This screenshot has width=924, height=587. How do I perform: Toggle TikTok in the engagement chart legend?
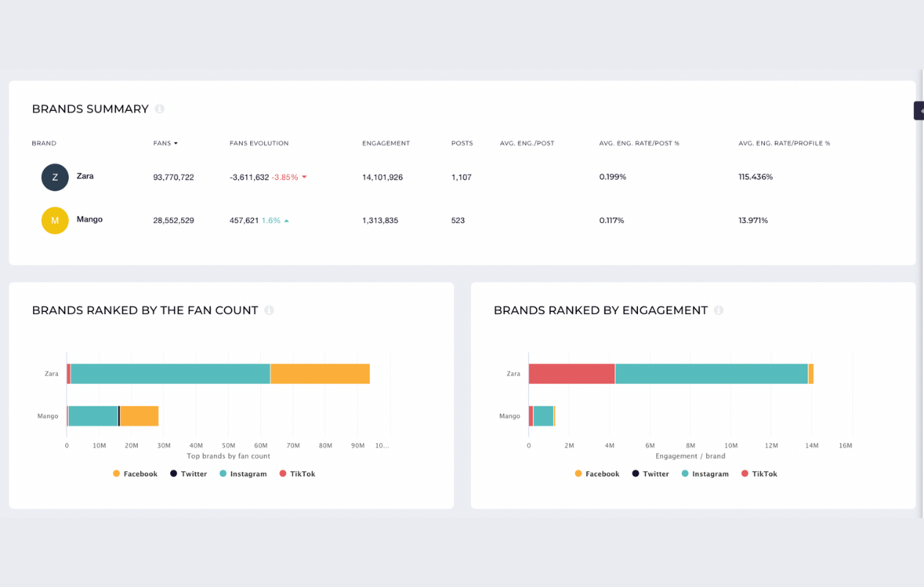tap(759, 474)
